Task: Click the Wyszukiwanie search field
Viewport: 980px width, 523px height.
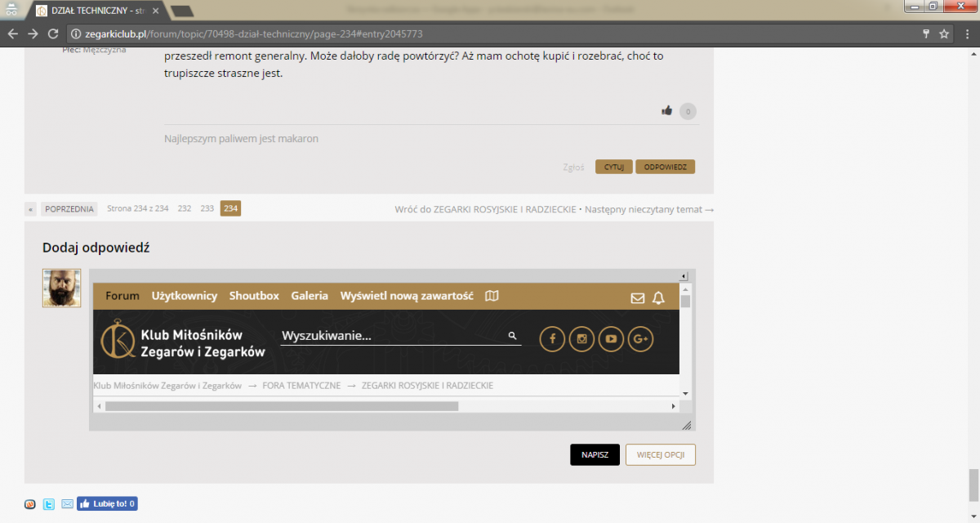Action: 392,336
